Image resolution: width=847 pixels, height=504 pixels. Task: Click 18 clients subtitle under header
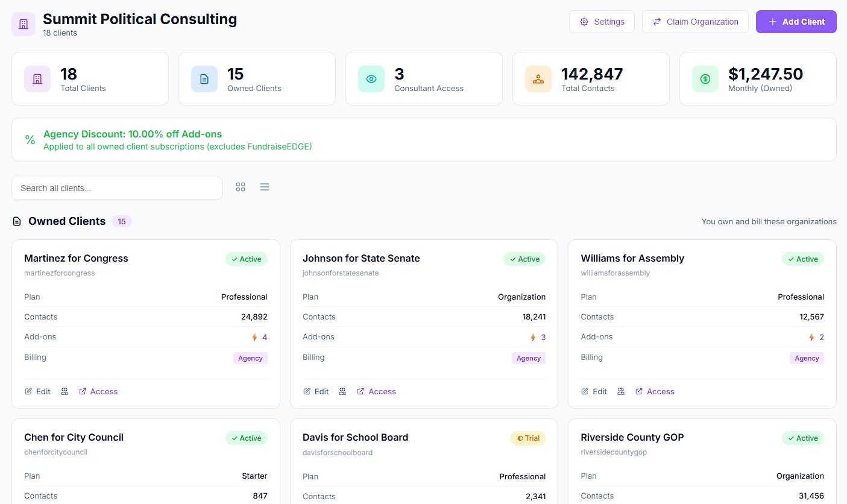coord(60,33)
